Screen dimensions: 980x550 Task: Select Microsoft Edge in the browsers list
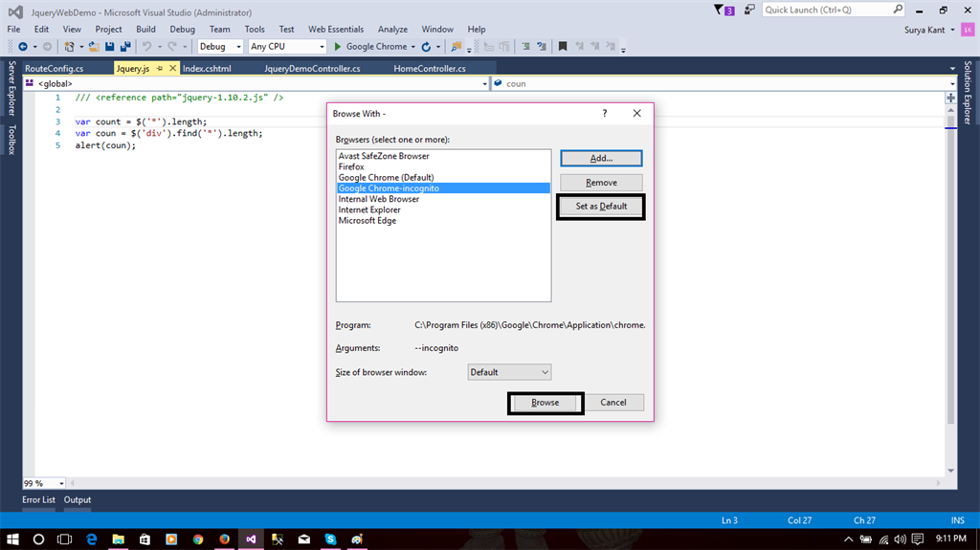point(367,221)
